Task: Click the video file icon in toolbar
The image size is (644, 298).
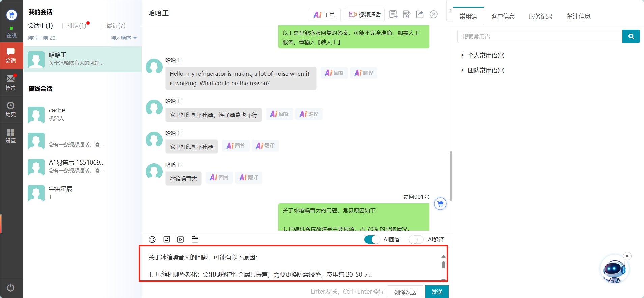Action: 181,239
